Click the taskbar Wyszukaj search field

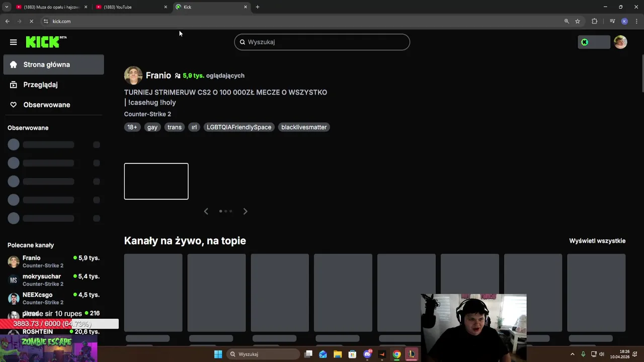(x=263, y=354)
